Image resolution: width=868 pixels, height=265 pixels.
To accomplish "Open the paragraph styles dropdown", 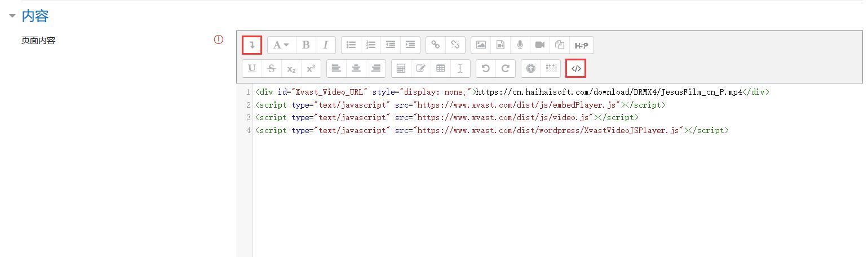I will pyautogui.click(x=281, y=45).
